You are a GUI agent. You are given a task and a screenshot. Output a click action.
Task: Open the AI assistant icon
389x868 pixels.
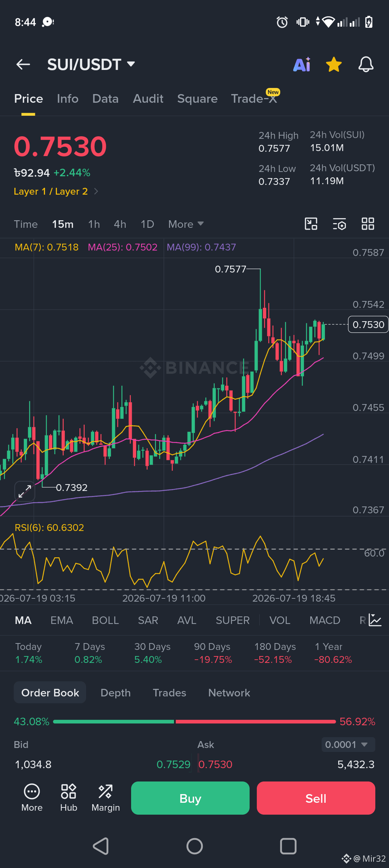point(302,65)
